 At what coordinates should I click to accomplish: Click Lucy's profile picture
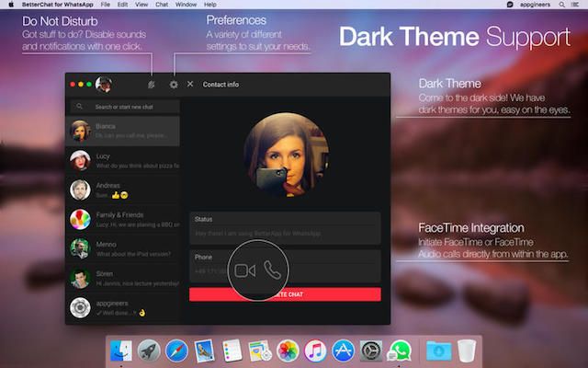click(x=80, y=160)
